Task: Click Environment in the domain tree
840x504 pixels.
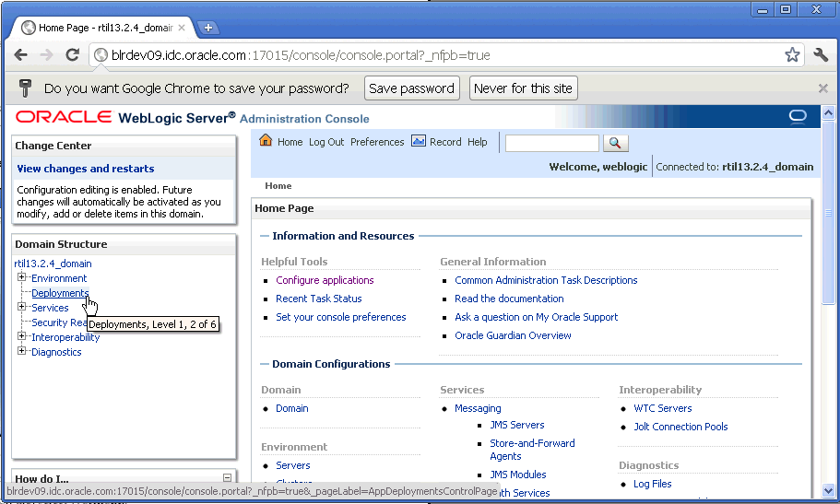Action: tap(59, 278)
